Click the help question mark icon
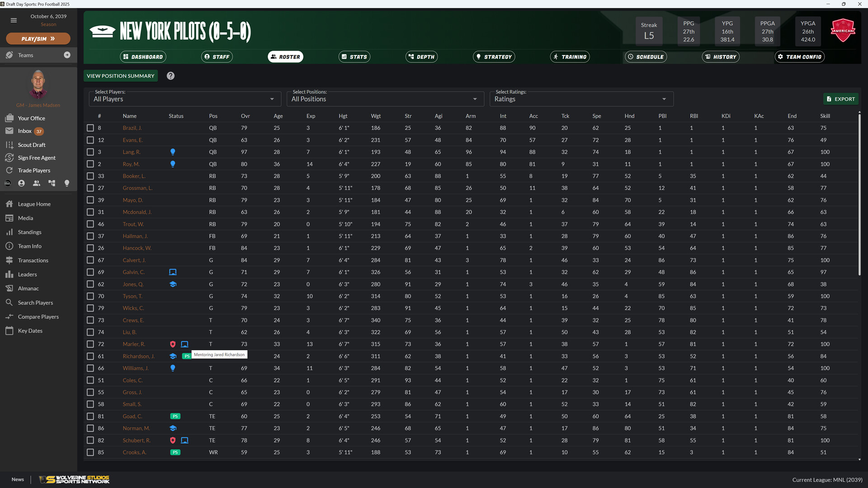Viewport: 868px width, 488px height. tap(170, 76)
